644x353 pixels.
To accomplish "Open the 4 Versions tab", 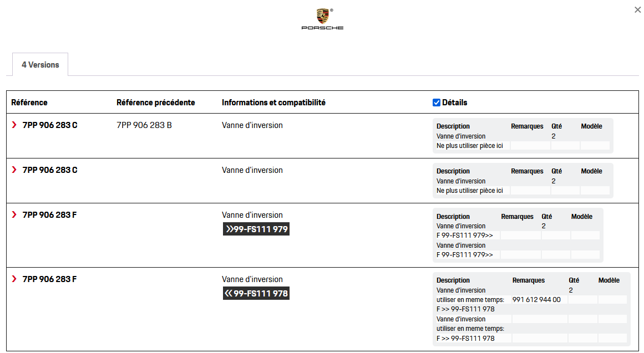I will click(40, 64).
